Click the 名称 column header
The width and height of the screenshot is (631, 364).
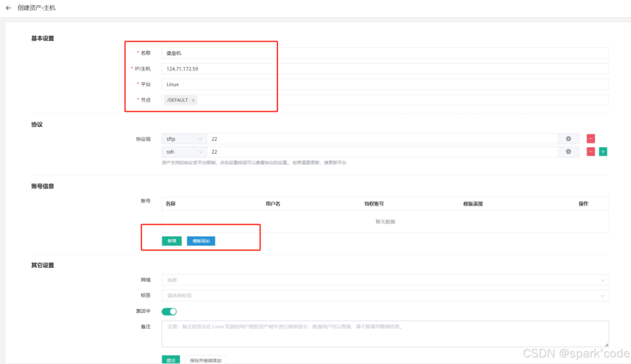point(171,204)
